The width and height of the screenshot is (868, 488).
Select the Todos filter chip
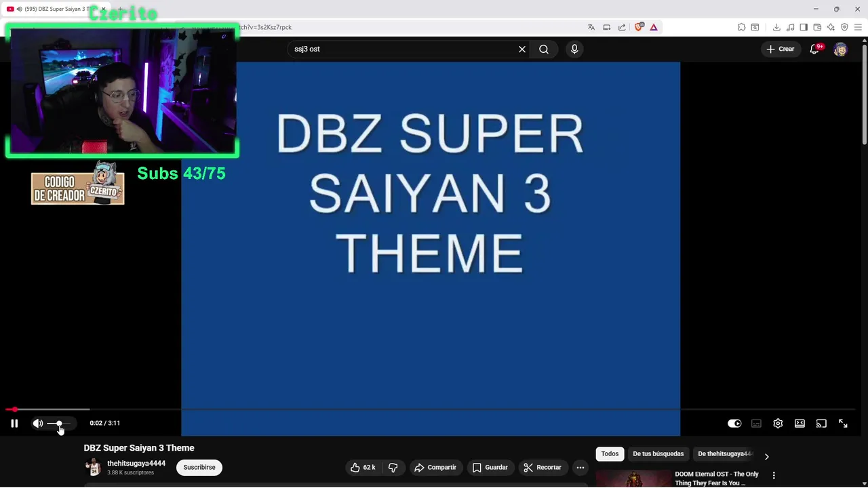[610, 453]
